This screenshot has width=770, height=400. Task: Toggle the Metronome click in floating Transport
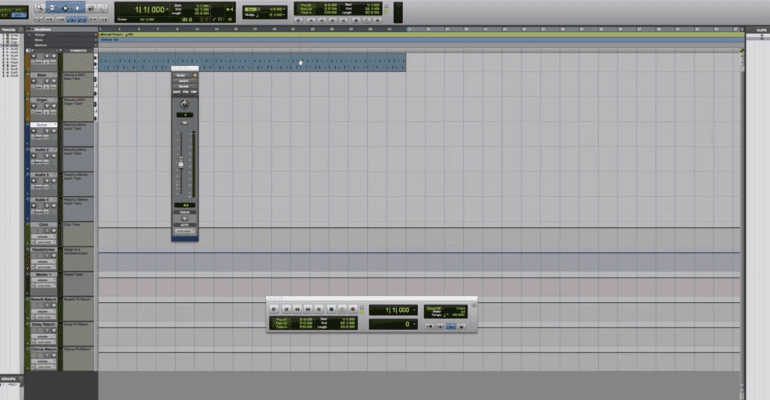440,326
